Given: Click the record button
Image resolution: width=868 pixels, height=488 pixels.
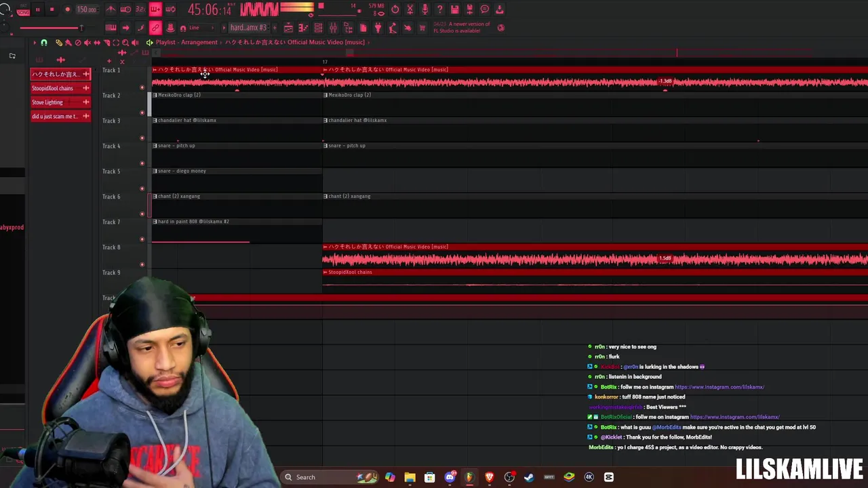Looking at the screenshot, I should 67,9.
